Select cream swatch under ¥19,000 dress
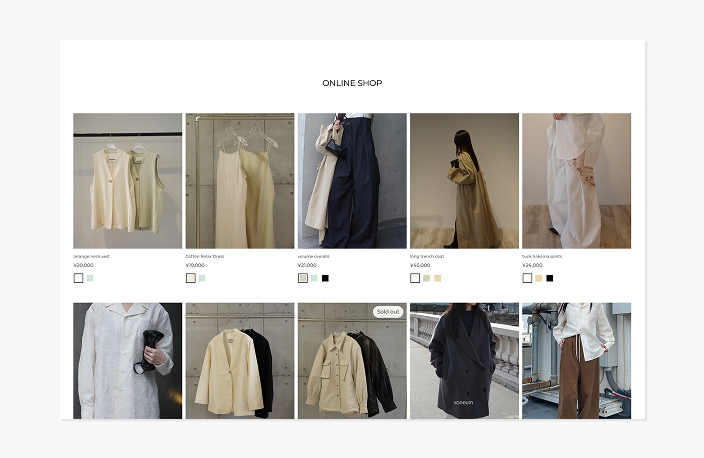The width and height of the screenshot is (704, 458). (190, 278)
